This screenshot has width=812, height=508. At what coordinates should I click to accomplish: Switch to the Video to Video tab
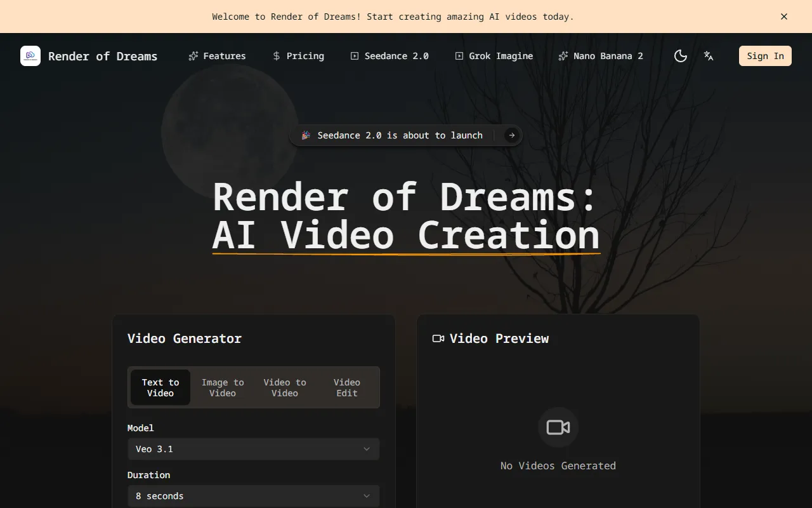coord(285,387)
